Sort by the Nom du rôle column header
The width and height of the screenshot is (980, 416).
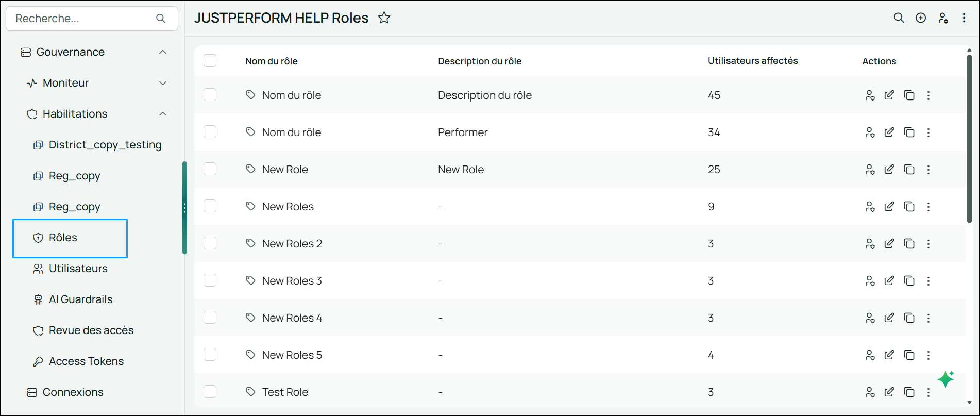(x=272, y=61)
